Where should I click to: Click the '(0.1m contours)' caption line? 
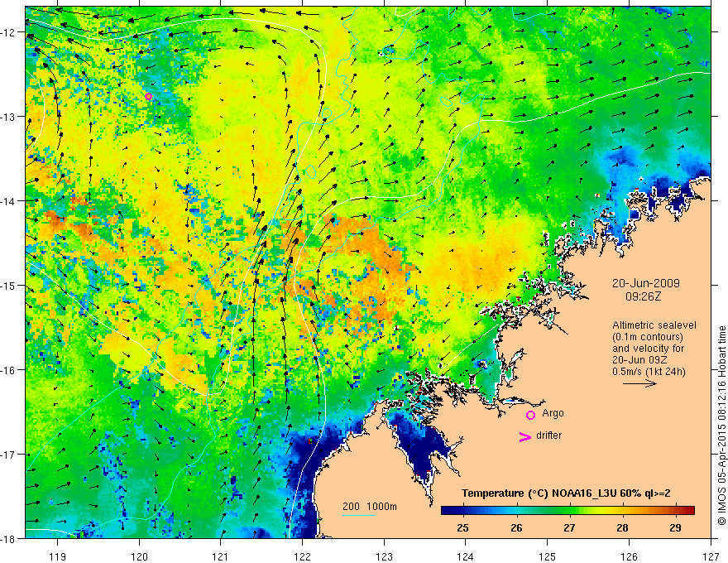click(647, 337)
